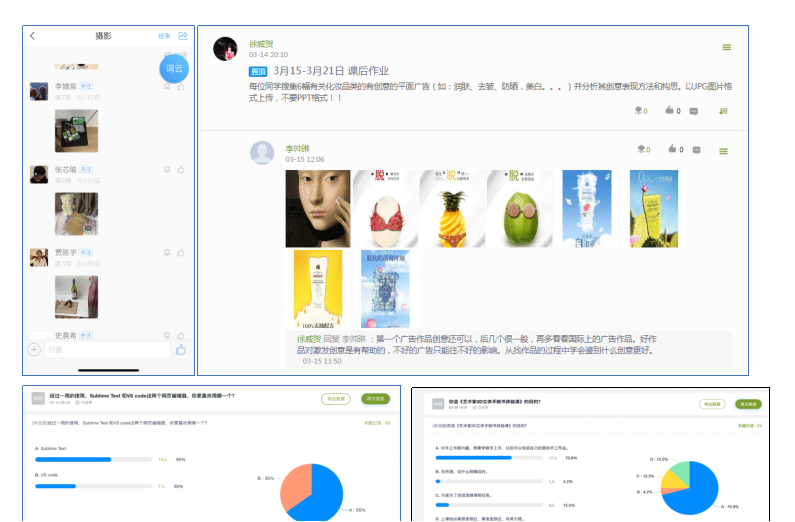795x522 pixels.
Task: Click sort icon under the assignment post
Action: click(723, 111)
